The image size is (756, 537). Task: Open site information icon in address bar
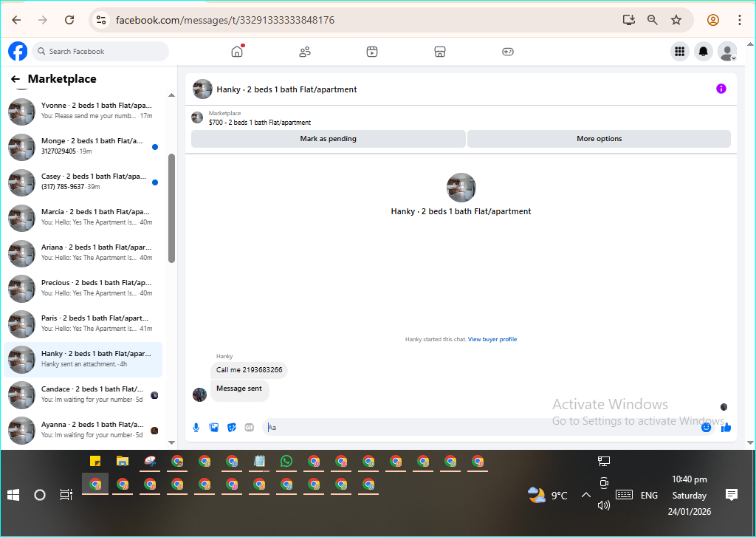pyautogui.click(x=100, y=20)
